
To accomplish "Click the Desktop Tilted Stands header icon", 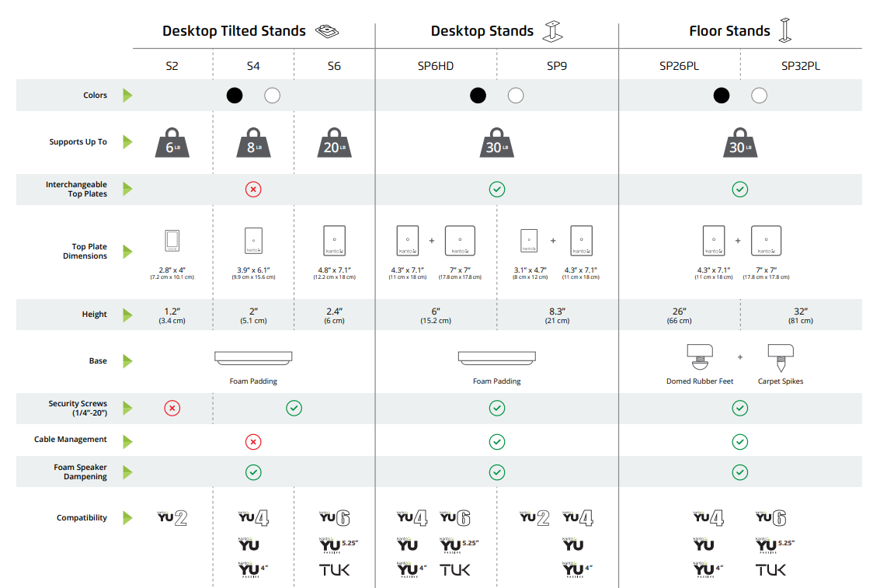I will tap(327, 30).
